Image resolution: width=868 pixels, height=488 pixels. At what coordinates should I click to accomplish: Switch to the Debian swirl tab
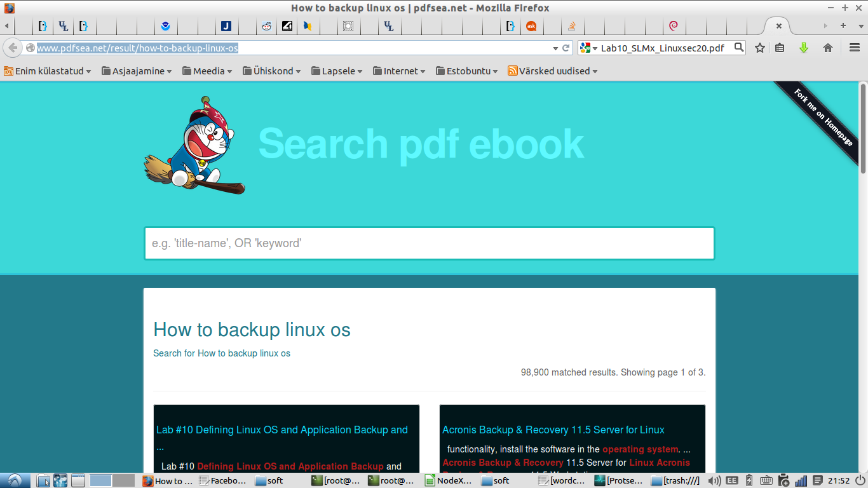coord(673,26)
